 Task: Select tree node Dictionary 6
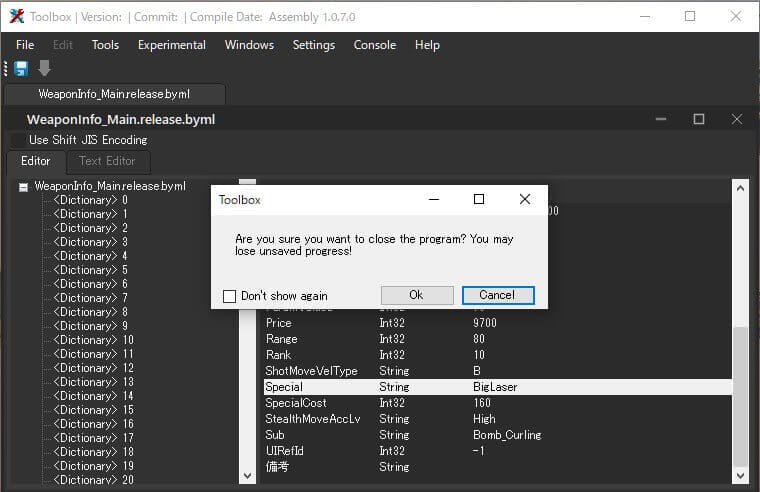91,284
